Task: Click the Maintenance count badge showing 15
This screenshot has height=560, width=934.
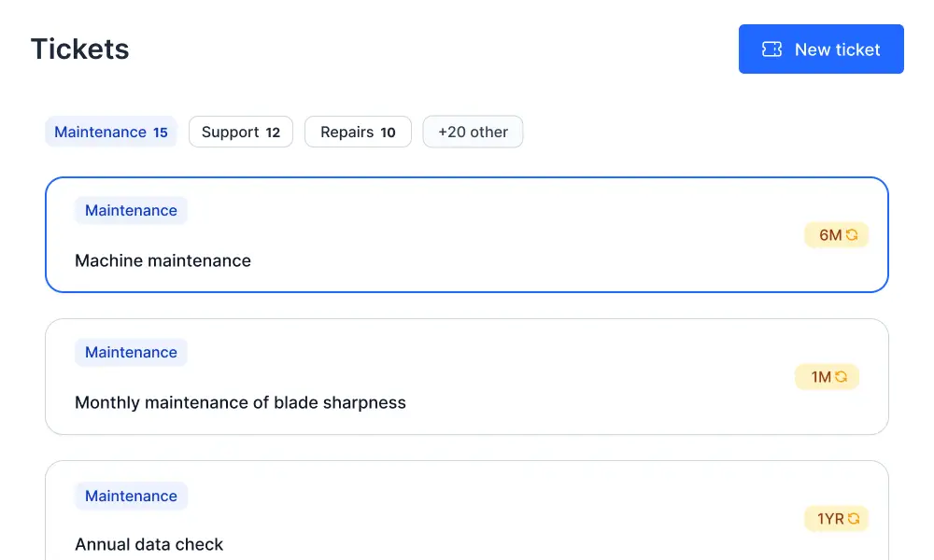Action: (x=161, y=133)
